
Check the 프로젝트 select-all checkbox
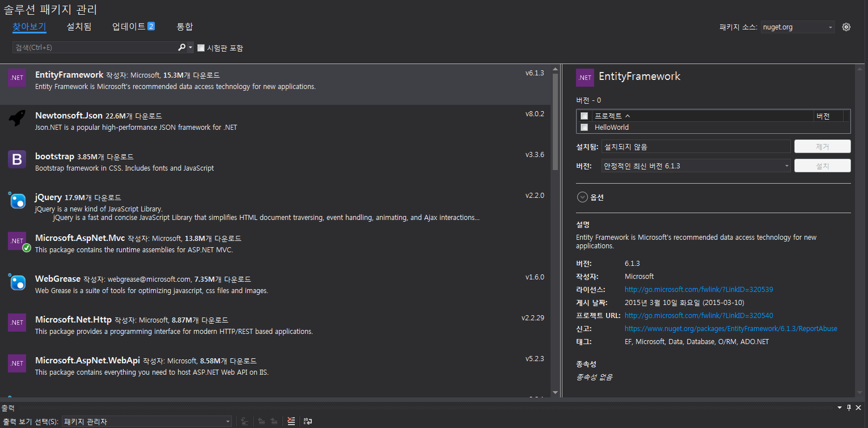(585, 116)
